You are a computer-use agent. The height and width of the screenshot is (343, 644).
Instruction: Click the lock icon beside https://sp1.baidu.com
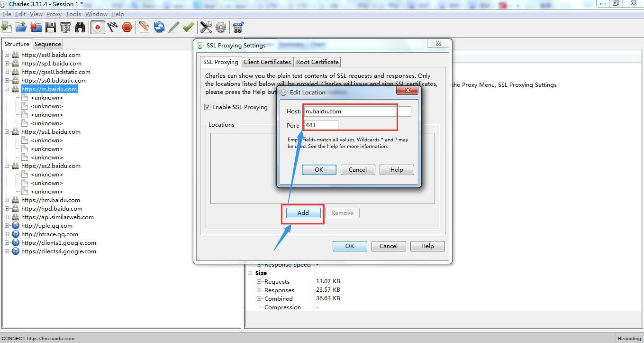(15, 64)
